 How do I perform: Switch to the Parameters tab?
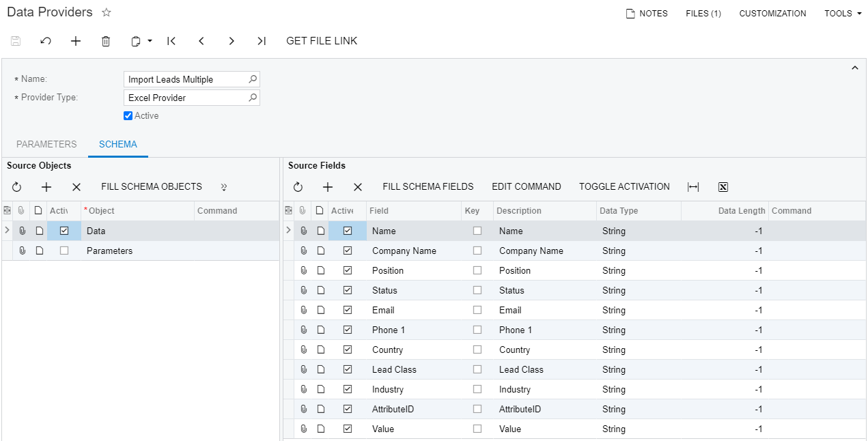46,145
